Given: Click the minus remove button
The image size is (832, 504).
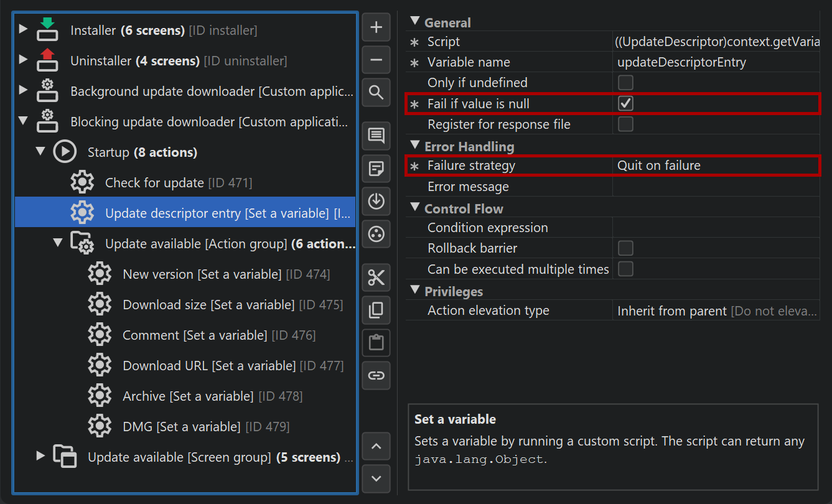Looking at the screenshot, I should pyautogui.click(x=376, y=60).
